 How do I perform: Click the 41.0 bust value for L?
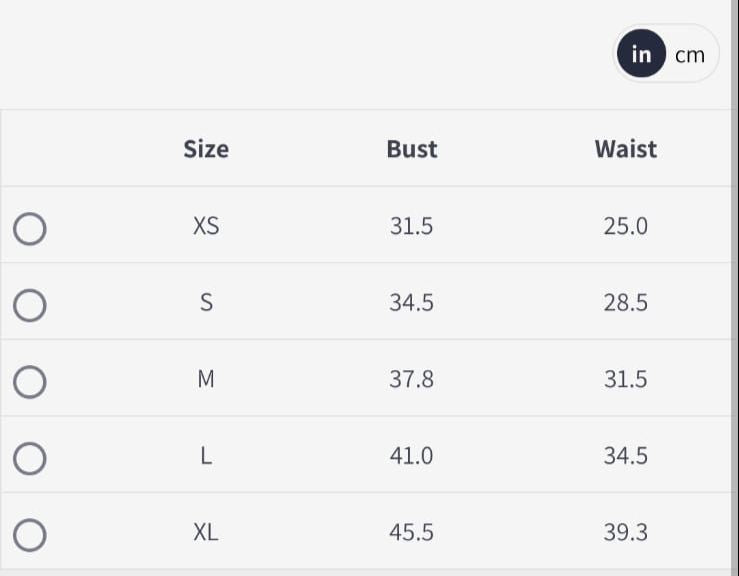coord(412,456)
